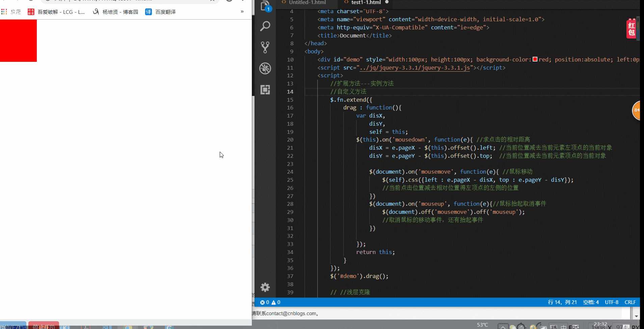Click the red demo square in browser
This screenshot has width=644, height=329.
pyautogui.click(x=18, y=41)
